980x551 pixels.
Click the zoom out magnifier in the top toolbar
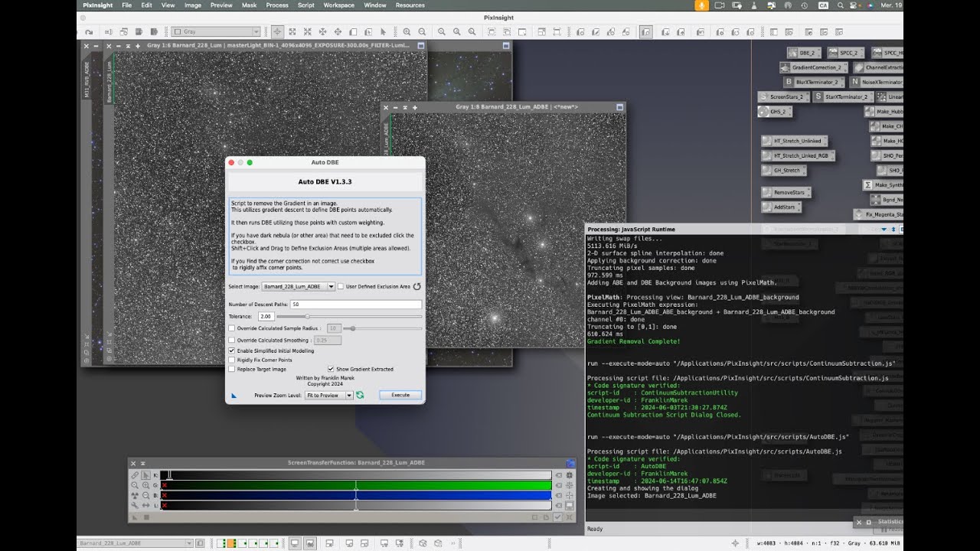pos(420,32)
